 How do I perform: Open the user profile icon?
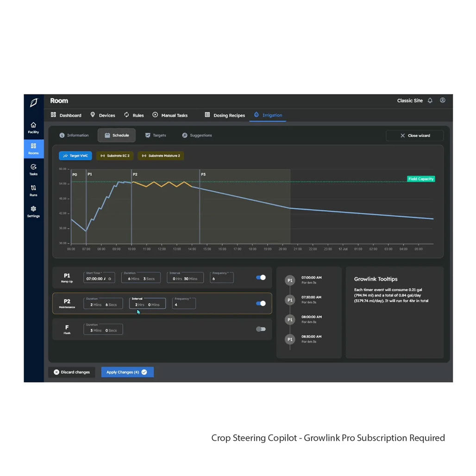point(443,100)
